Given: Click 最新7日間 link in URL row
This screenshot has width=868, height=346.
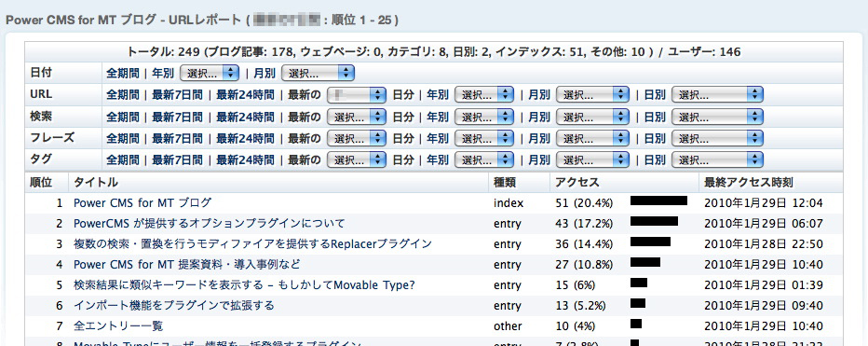Looking at the screenshot, I should pos(177,95).
